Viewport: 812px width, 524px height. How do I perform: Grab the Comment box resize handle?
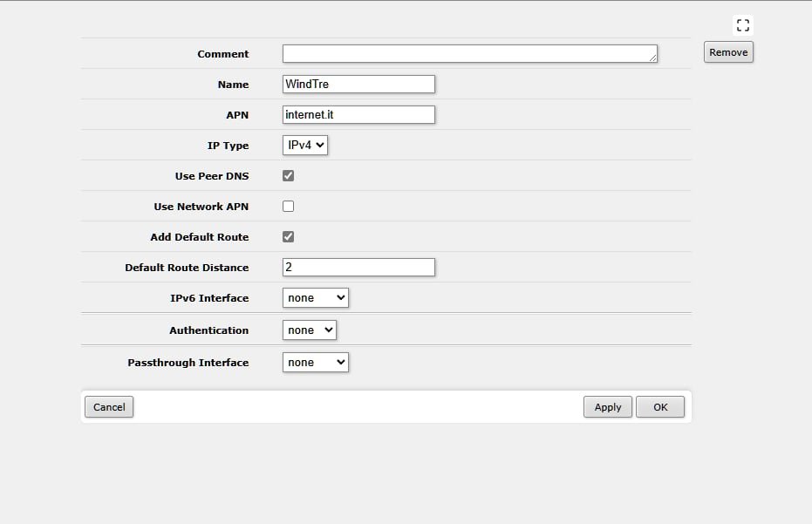coord(652,58)
